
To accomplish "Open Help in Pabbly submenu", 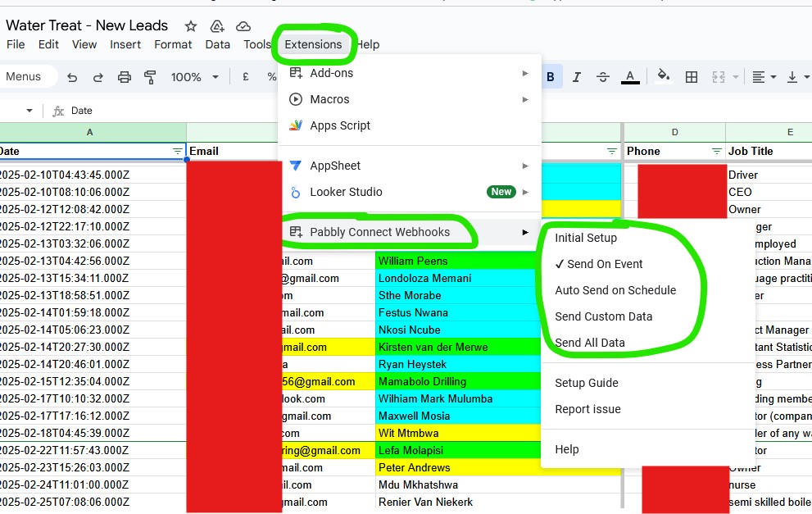I will tap(566, 449).
